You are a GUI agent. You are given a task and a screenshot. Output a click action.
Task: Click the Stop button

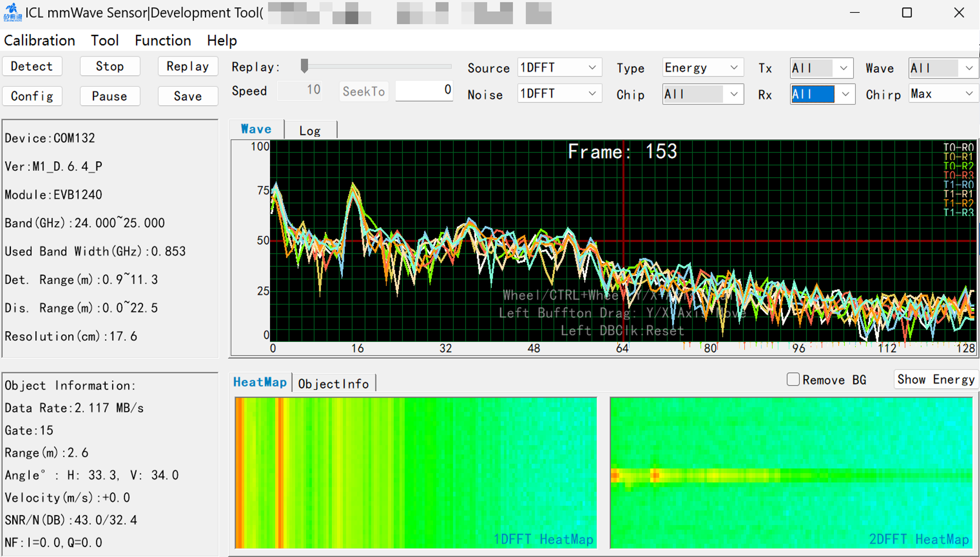coord(110,66)
